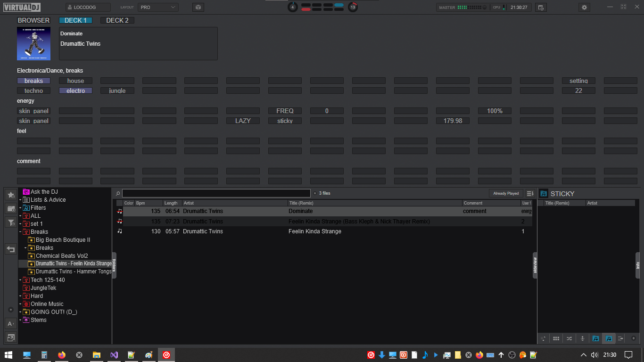Switch to the DECK 1 tab
The image size is (644, 362).
click(x=75, y=20)
